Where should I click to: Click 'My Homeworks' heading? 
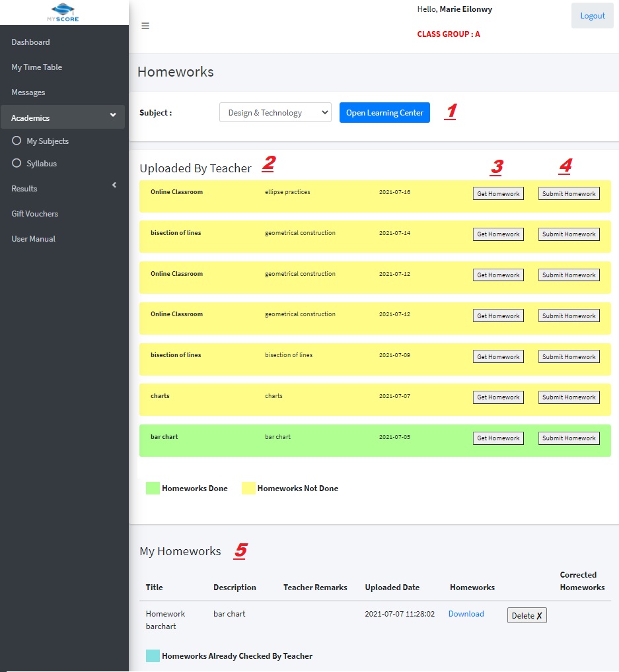click(180, 551)
